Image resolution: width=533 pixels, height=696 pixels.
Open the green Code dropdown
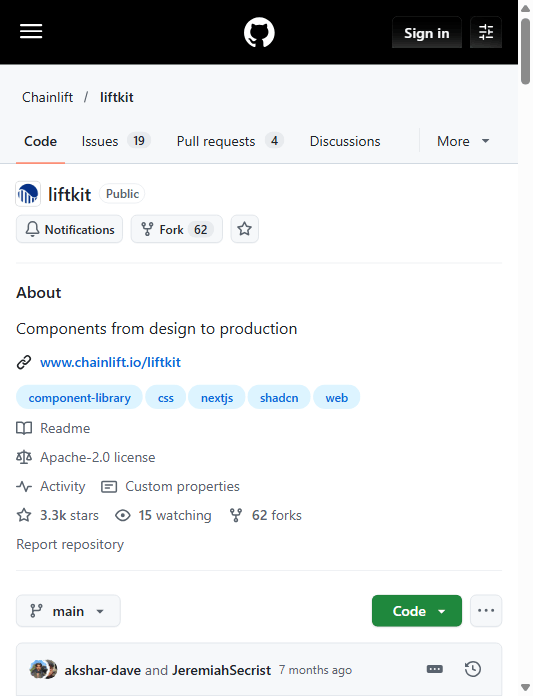pyautogui.click(x=417, y=611)
